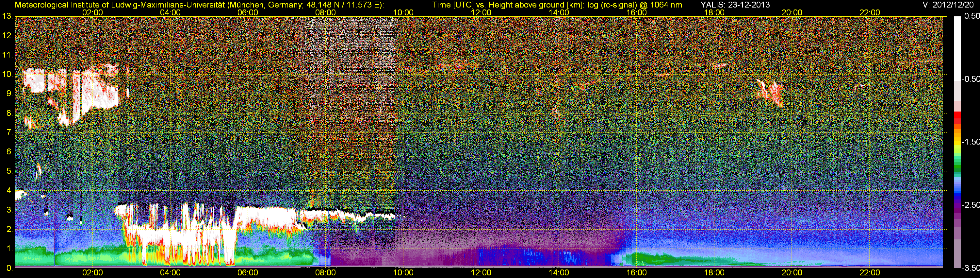Click the "-3.50" color scale value
Screen dimensions: 980x278
[971, 268]
